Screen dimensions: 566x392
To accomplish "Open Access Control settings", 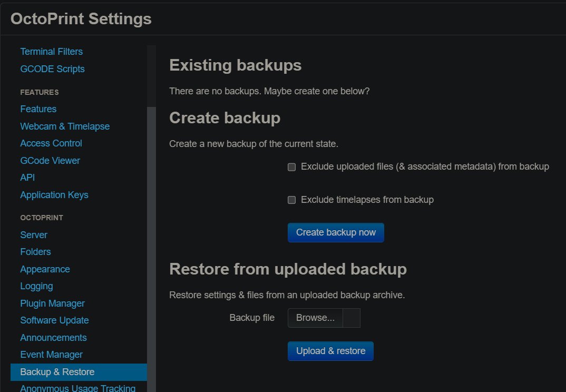I will (51, 143).
